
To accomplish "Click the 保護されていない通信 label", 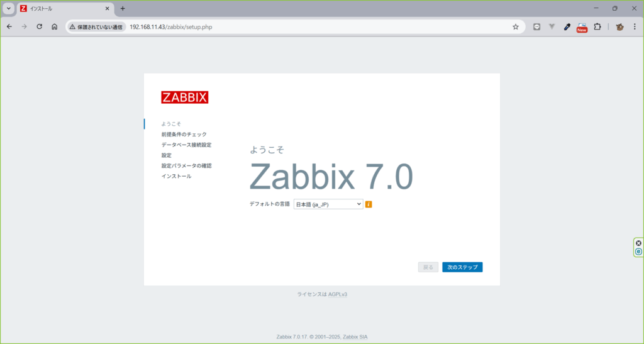I will [x=100, y=26].
